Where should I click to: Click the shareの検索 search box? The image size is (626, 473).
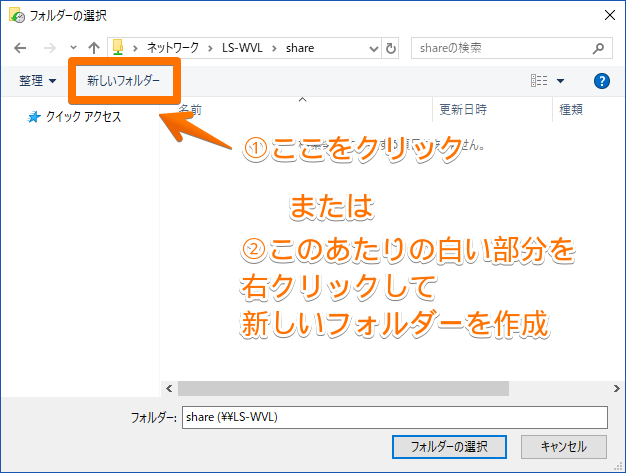point(511,48)
